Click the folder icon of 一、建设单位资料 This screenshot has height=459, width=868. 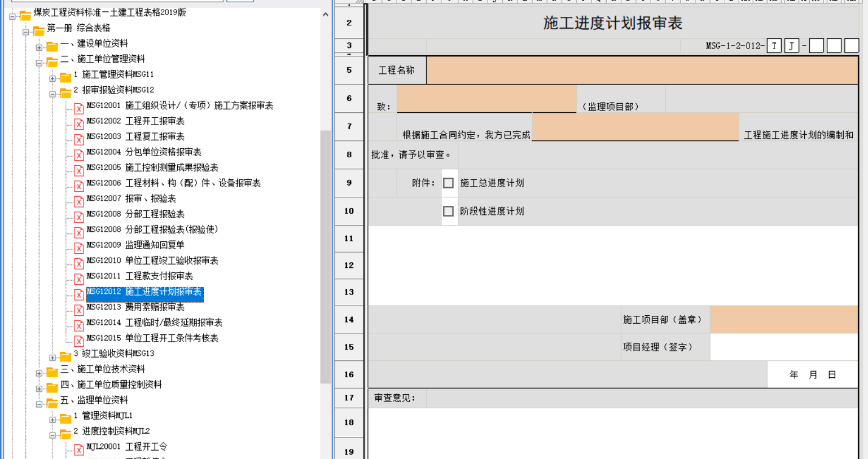tap(52, 46)
